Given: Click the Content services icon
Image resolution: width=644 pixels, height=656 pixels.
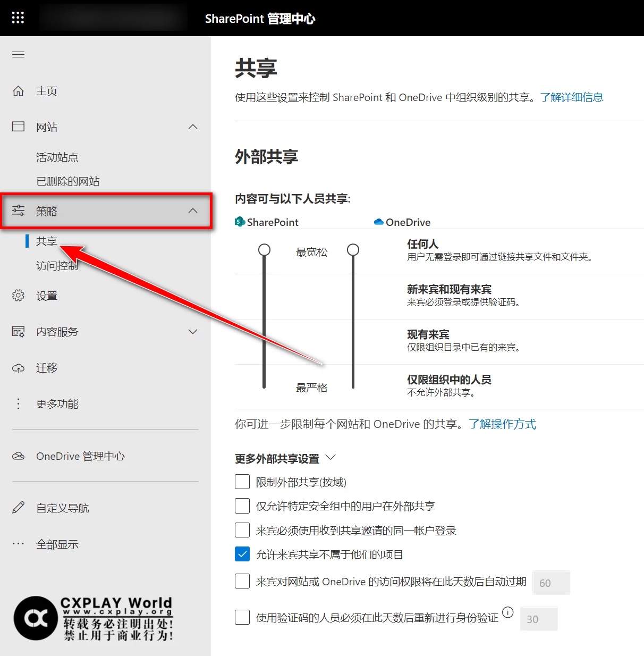Looking at the screenshot, I should pos(19,332).
